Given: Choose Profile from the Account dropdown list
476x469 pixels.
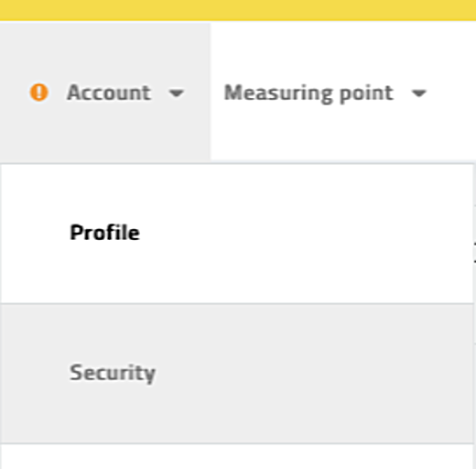Looking at the screenshot, I should click(105, 233).
